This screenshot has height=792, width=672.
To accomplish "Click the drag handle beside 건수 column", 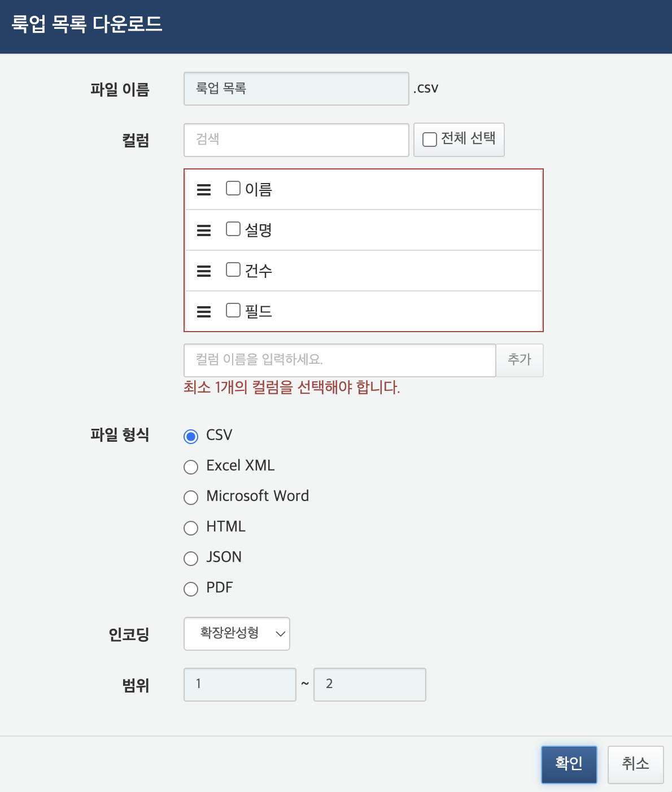I will click(x=203, y=271).
